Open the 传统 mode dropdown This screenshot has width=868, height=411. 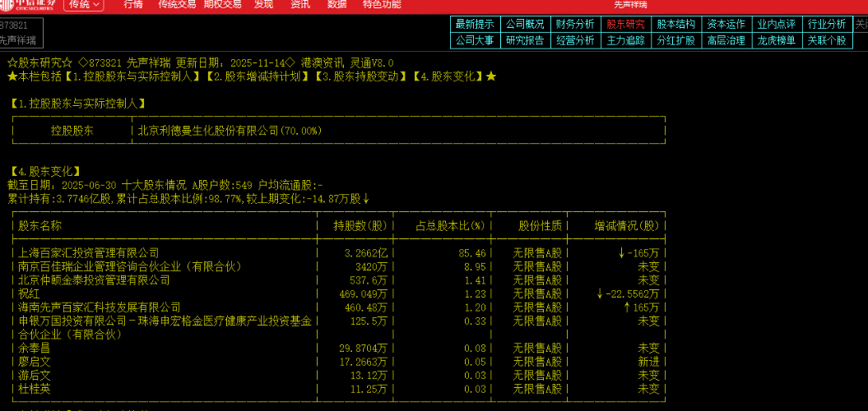(x=84, y=4)
